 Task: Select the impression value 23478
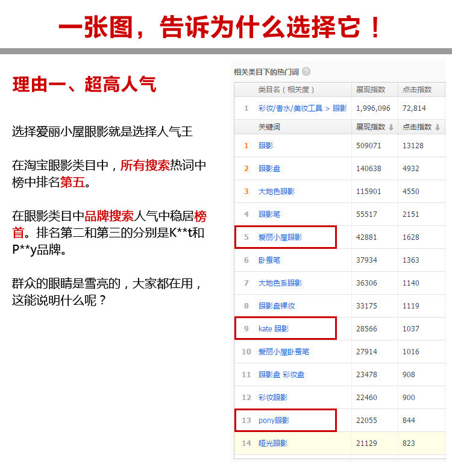pos(366,375)
